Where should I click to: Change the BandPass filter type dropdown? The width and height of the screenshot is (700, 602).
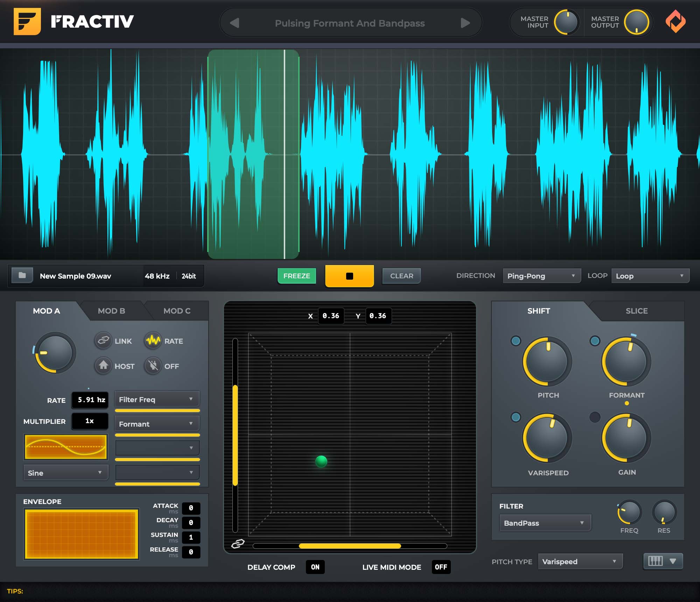545,523
